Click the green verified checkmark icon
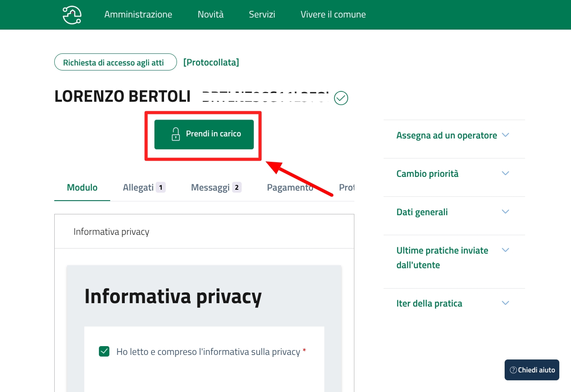Image resolution: width=571 pixels, height=392 pixels. click(341, 98)
